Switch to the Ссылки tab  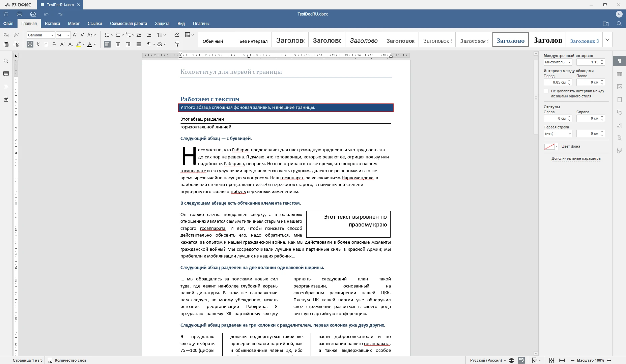point(95,24)
